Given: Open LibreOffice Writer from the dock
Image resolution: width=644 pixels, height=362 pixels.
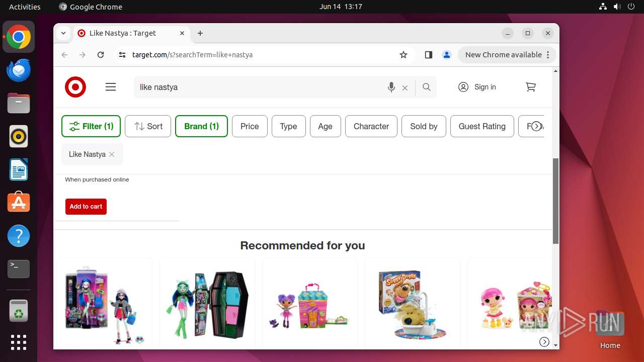Looking at the screenshot, I should coord(19,169).
